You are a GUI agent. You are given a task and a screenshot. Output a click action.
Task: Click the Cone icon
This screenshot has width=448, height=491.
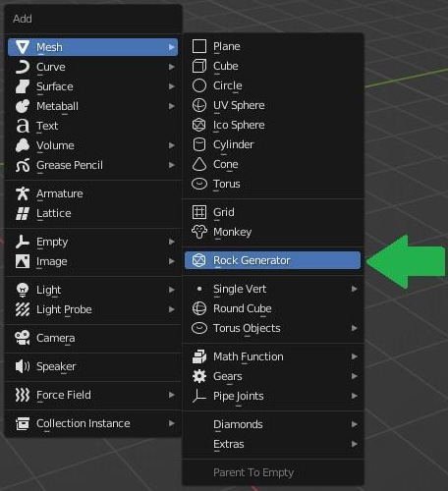click(199, 164)
